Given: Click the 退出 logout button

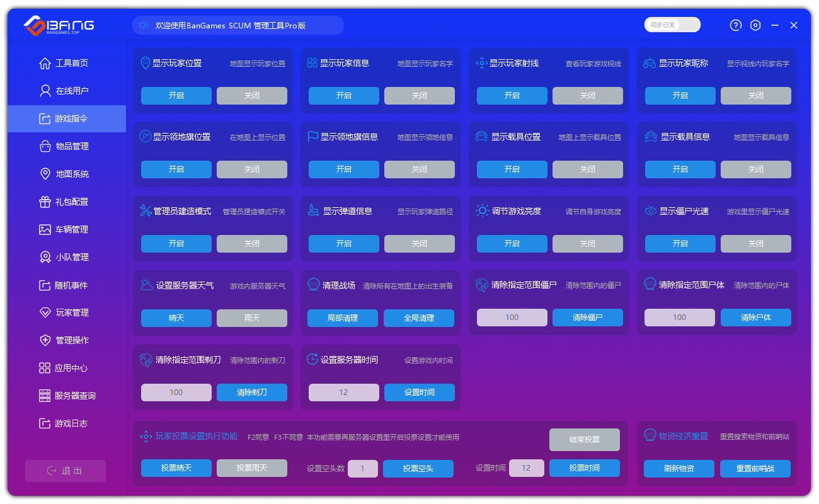Looking at the screenshot, I should pos(66,471).
